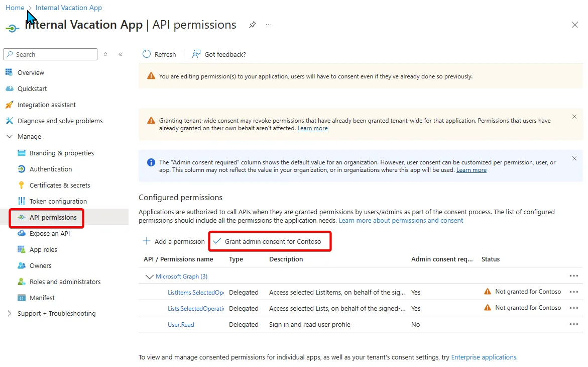Viewport: 588px width, 367px height.
Task: Click the Description column header
Action: point(286,259)
